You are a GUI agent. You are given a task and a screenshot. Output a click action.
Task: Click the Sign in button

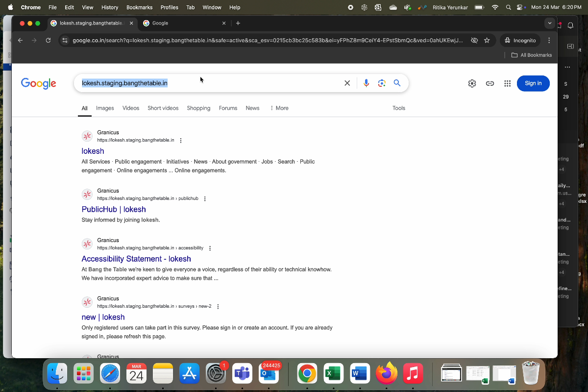(533, 83)
